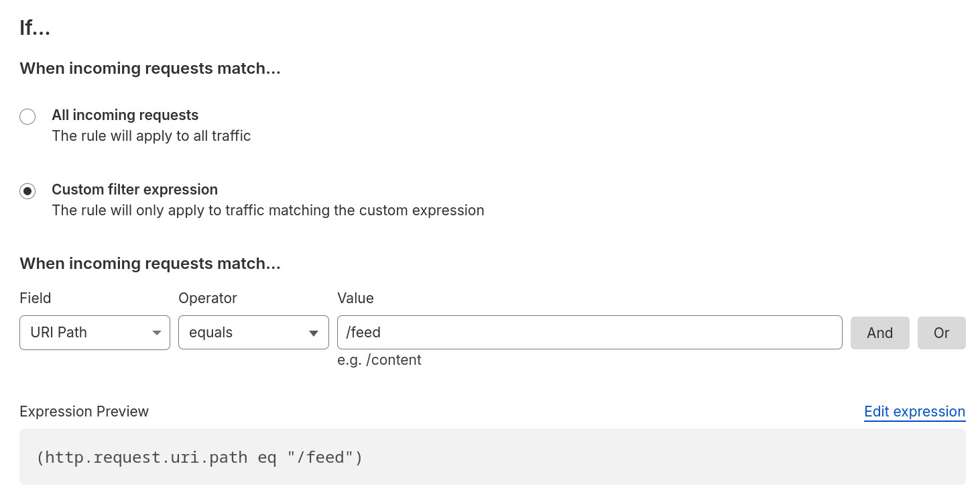Click the Operator selector's chevron icon
980x503 pixels.
313,332
